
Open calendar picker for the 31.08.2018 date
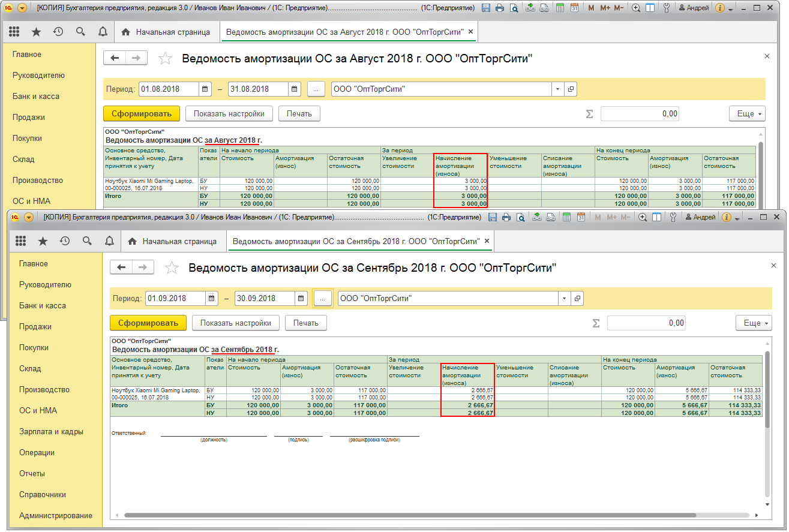(x=294, y=89)
